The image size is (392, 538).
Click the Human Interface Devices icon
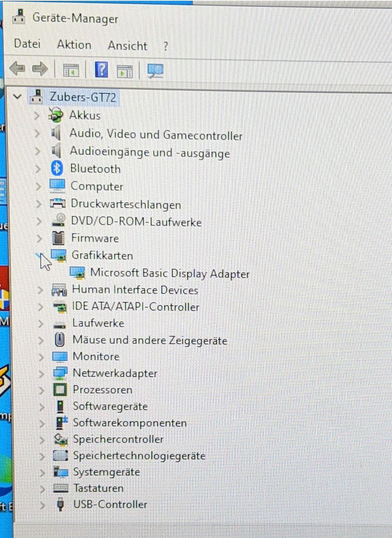click(x=59, y=290)
